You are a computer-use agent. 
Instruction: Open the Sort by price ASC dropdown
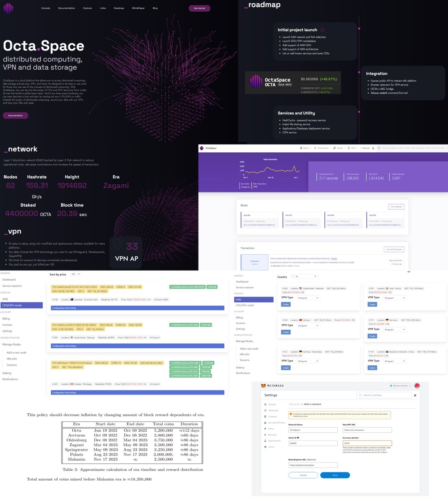click(76, 274)
